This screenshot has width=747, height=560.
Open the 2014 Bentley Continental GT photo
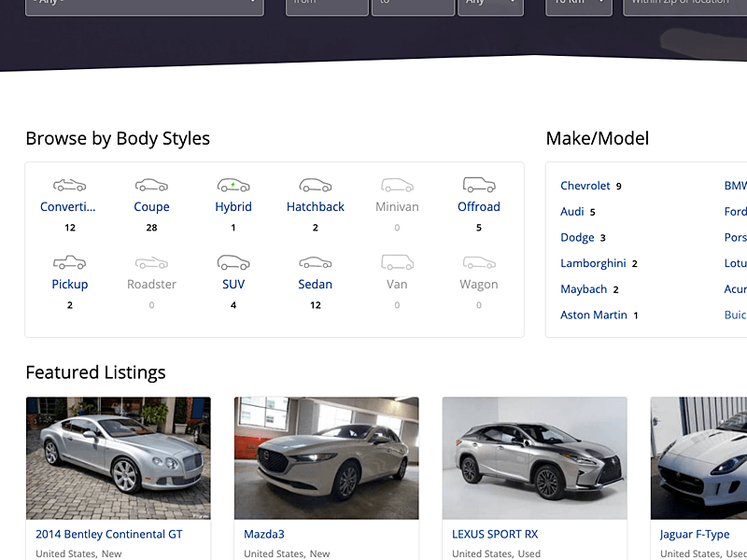click(x=119, y=458)
